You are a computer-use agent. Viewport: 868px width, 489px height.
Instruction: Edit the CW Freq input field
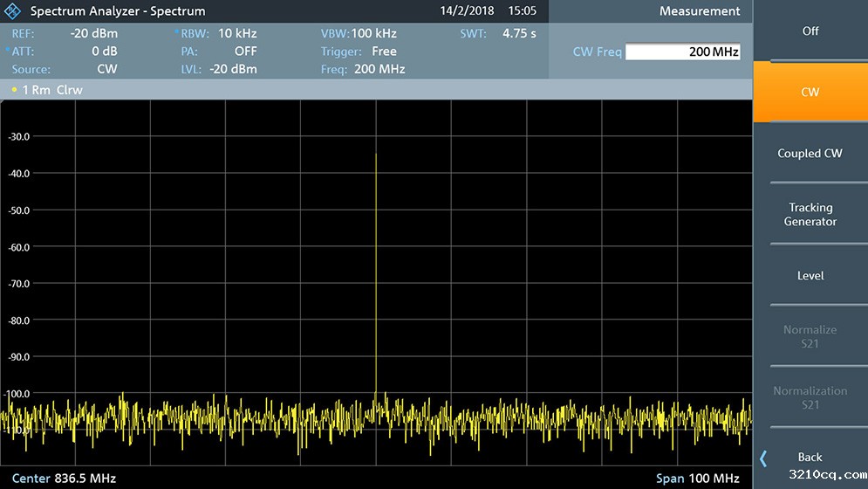[682, 52]
